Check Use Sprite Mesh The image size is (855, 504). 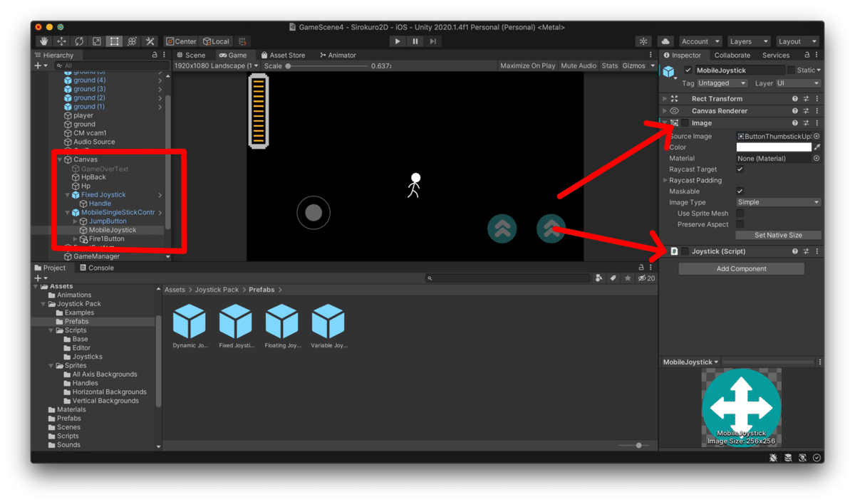740,214
